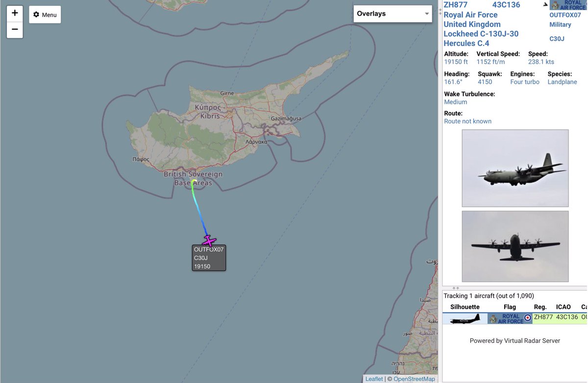The width and height of the screenshot is (588, 383).
Task: Sort list by ICAO column header
Action: [x=563, y=307]
